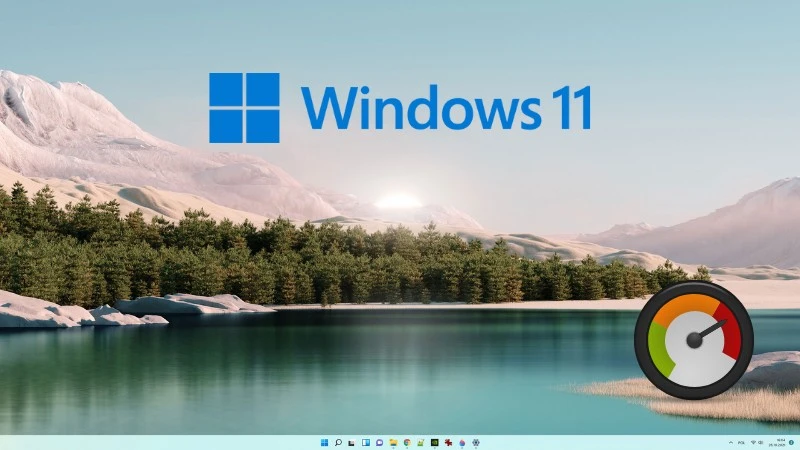Open the NVIDIA app on the taskbar
Screen dimensions: 800x450
pyautogui.click(x=435, y=442)
